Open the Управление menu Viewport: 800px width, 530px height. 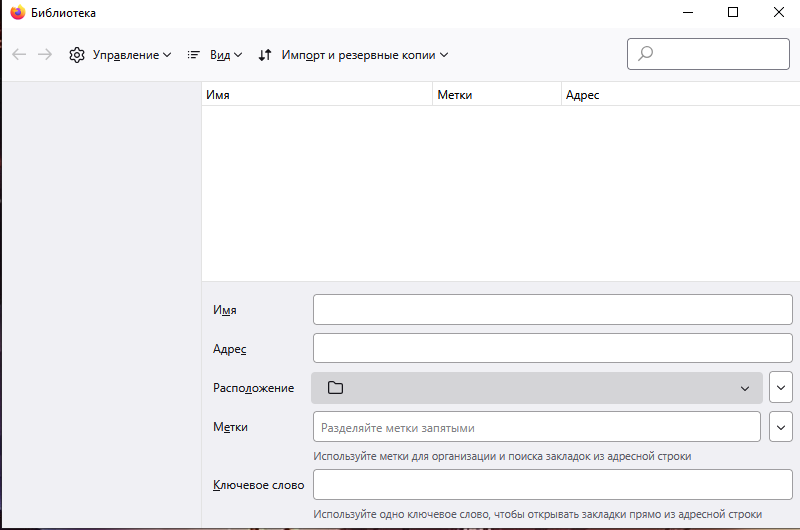[x=120, y=55]
